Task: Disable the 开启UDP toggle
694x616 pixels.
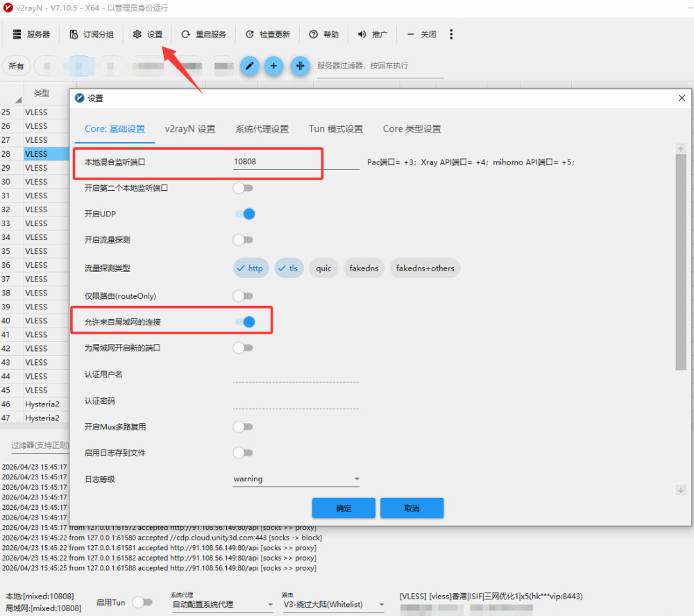Action: pyautogui.click(x=244, y=214)
